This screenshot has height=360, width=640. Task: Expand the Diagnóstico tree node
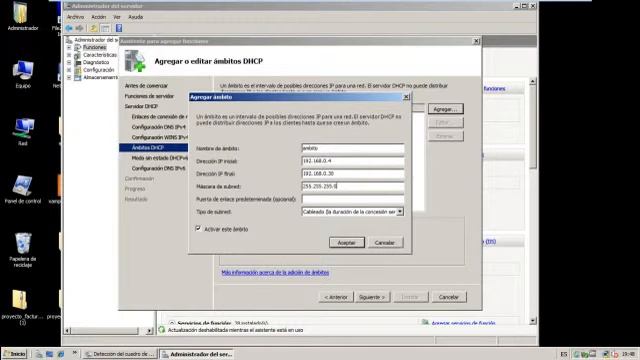pyautogui.click(x=69, y=62)
